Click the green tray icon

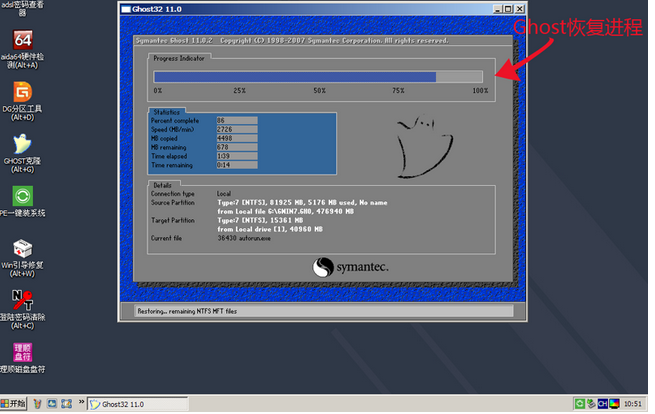tap(579, 404)
